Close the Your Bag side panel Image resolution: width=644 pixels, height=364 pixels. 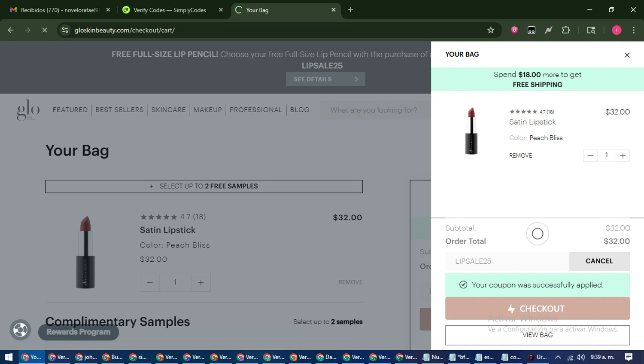627,55
